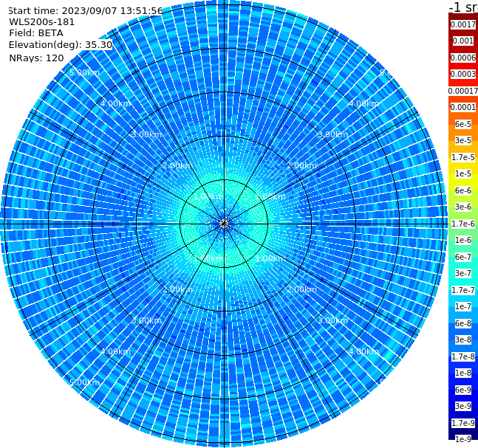Click the radar plot origin at center
The height and width of the screenshot is (448, 478).
[224, 224]
